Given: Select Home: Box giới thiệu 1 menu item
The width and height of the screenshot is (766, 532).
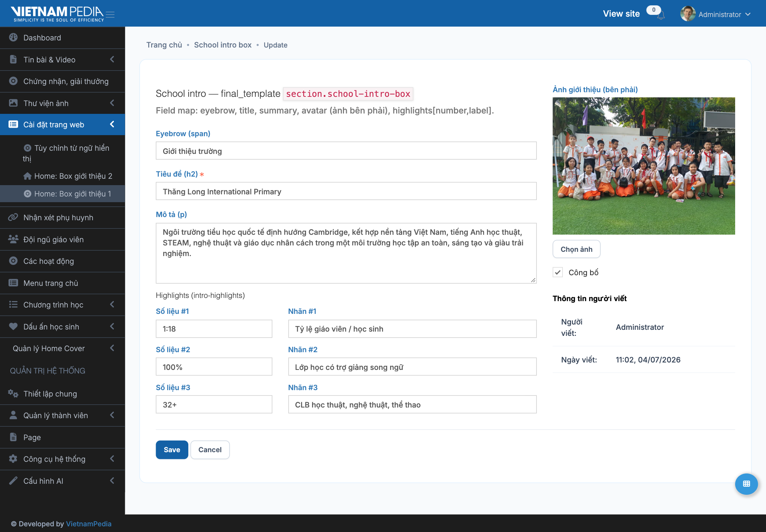Looking at the screenshot, I should [x=62, y=194].
